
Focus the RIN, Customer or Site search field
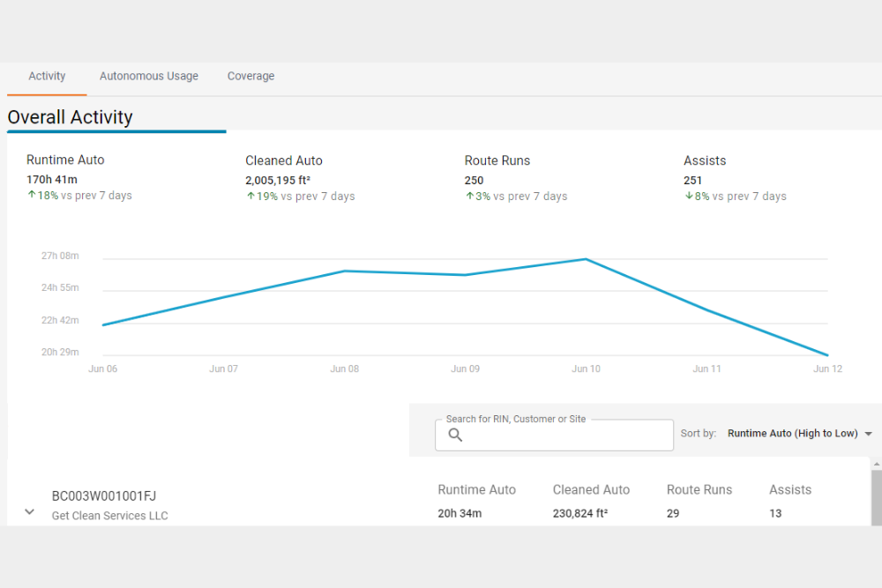click(554, 435)
